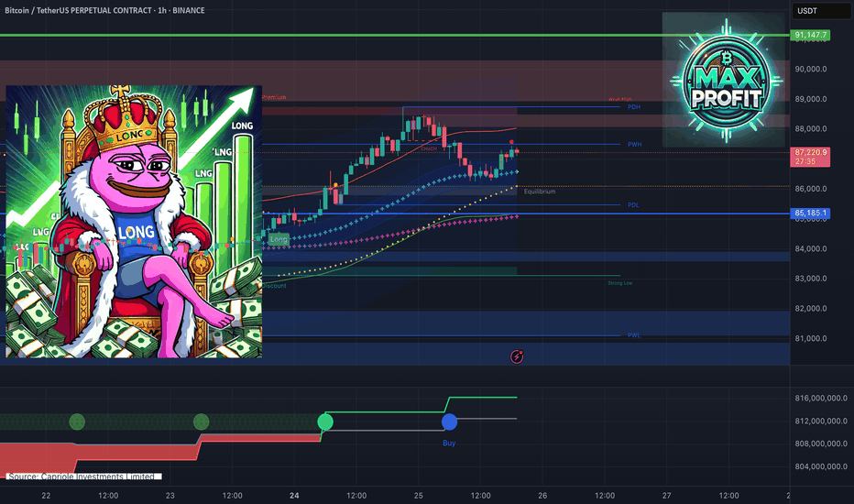Click the 25 date on time axis
This screenshot has height=504, width=854.
click(x=418, y=496)
